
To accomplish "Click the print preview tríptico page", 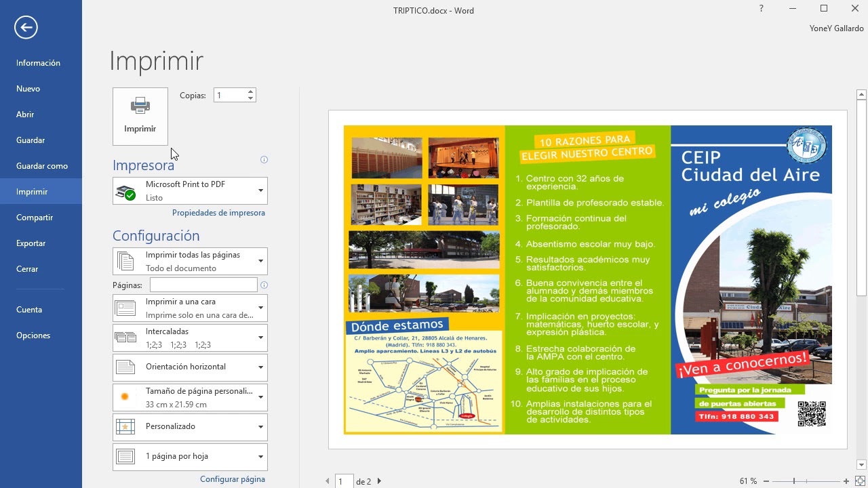I will [x=588, y=279].
